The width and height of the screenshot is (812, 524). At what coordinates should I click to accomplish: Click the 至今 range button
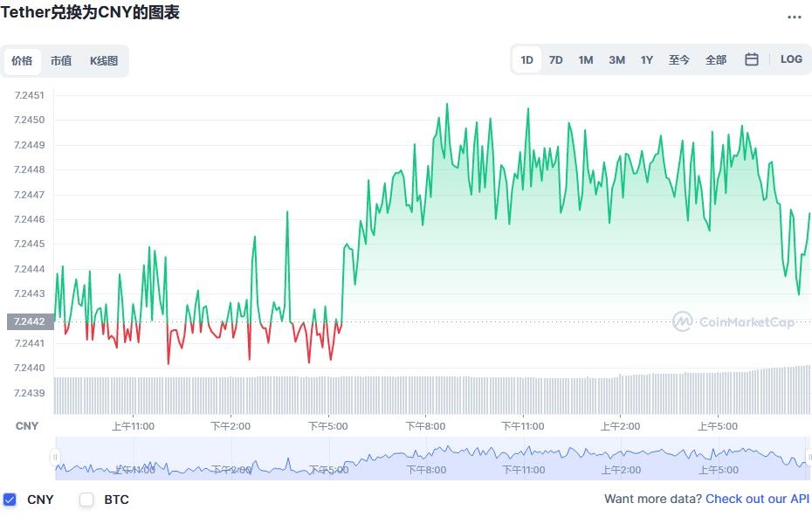click(679, 59)
